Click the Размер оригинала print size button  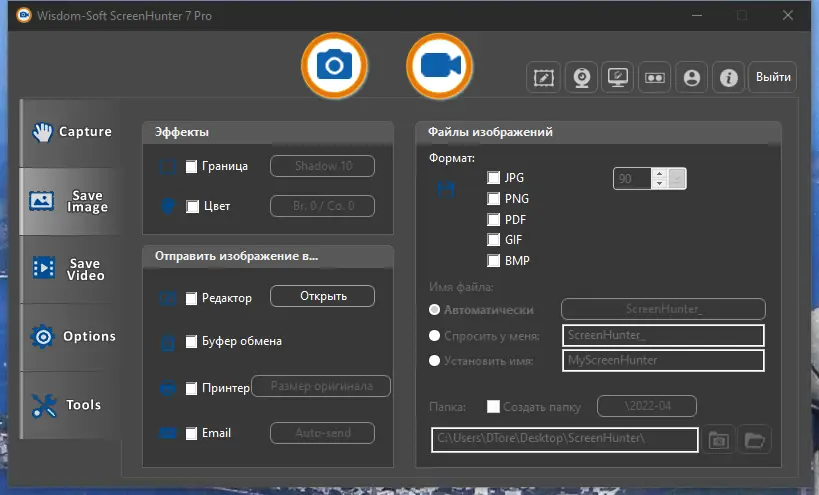[x=321, y=386]
